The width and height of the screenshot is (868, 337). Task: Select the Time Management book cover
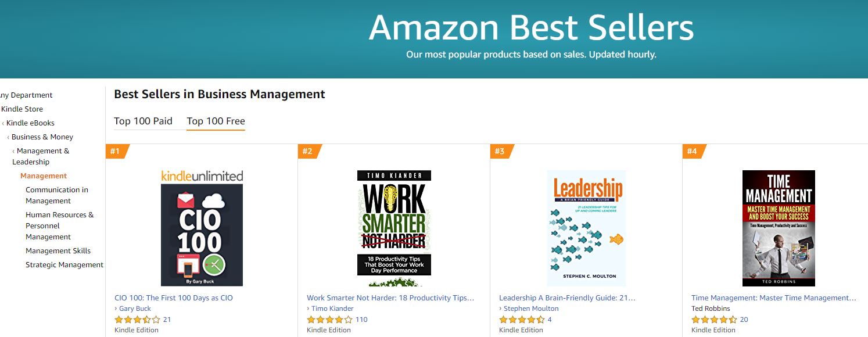click(x=779, y=228)
